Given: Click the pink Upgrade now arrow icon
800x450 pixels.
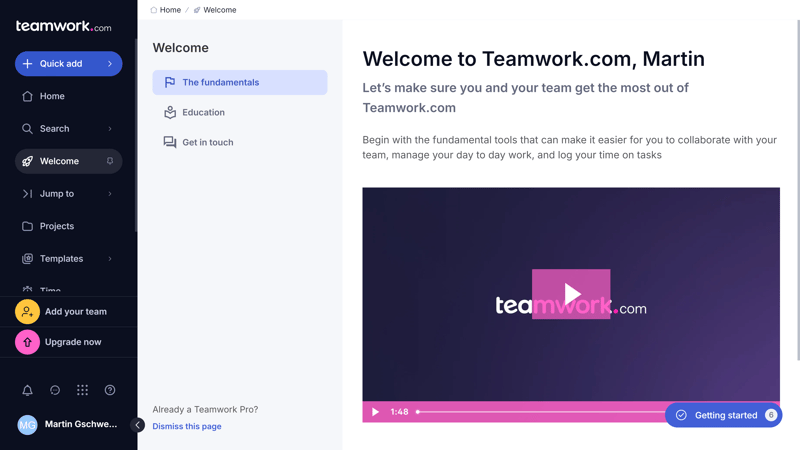Looking at the screenshot, I should click(28, 342).
